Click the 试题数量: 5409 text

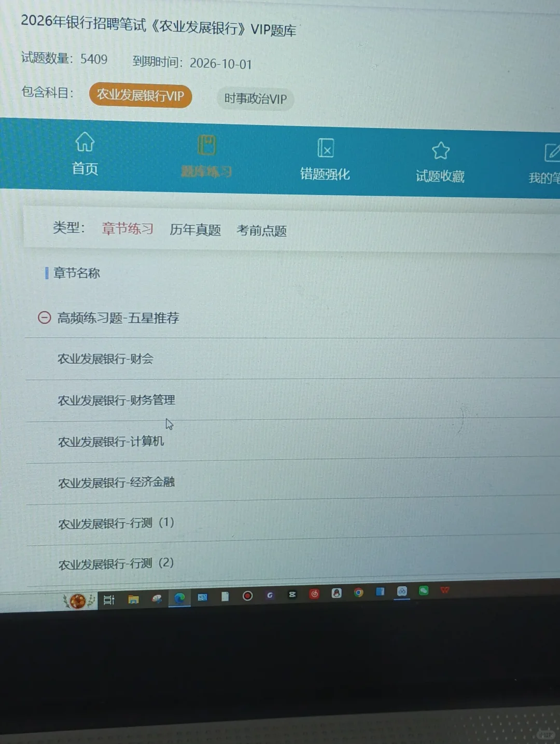(x=64, y=58)
